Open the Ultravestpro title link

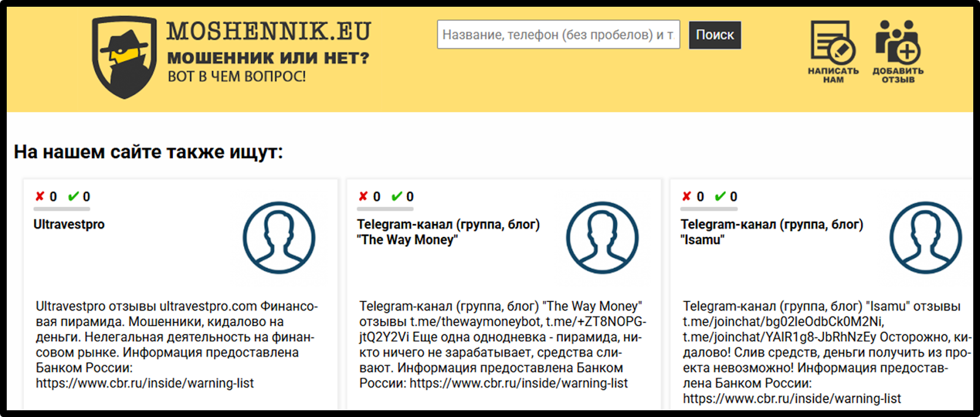[x=69, y=225]
